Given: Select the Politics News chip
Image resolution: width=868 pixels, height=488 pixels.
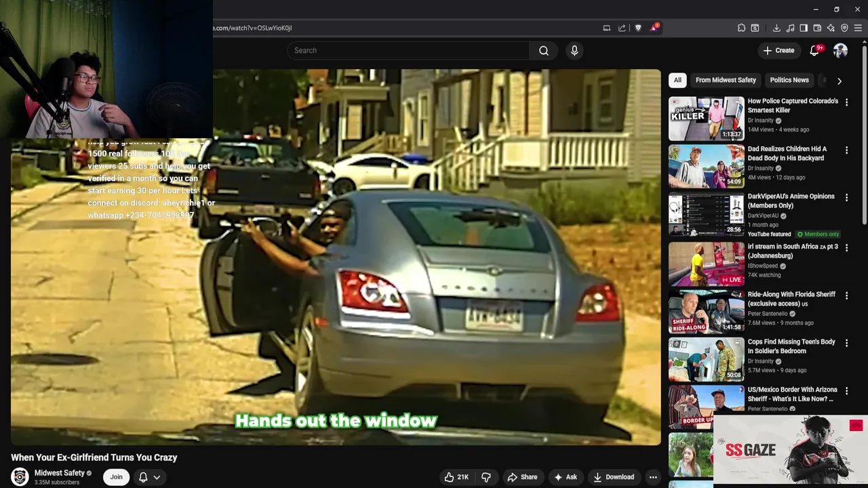Looking at the screenshot, I should pyautogui.click(x=789, y=80).
